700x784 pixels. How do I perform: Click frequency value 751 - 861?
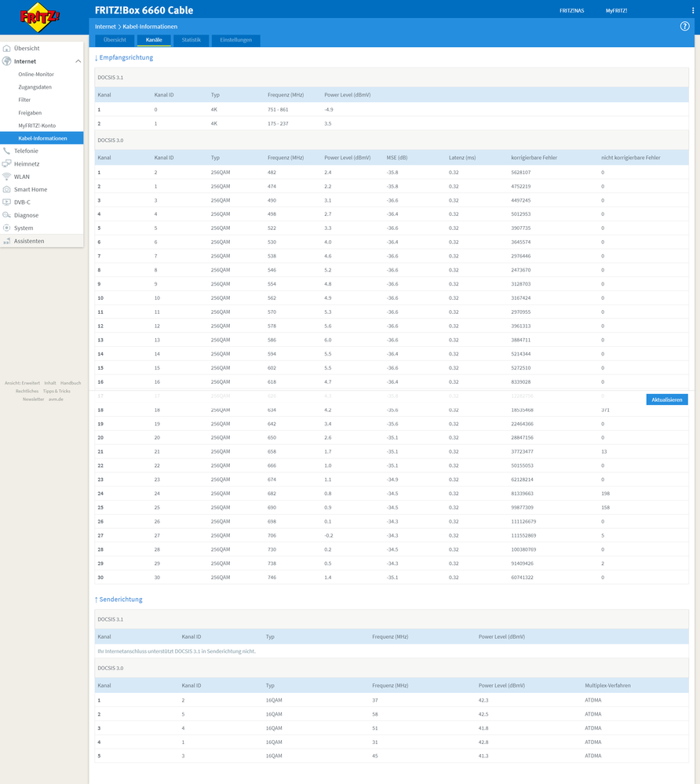click(x=278, y=110)
